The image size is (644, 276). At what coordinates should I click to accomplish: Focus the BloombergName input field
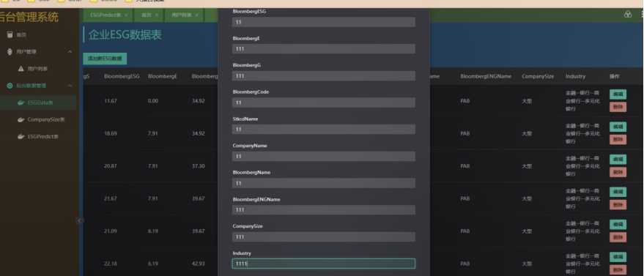tap(324, 183)
